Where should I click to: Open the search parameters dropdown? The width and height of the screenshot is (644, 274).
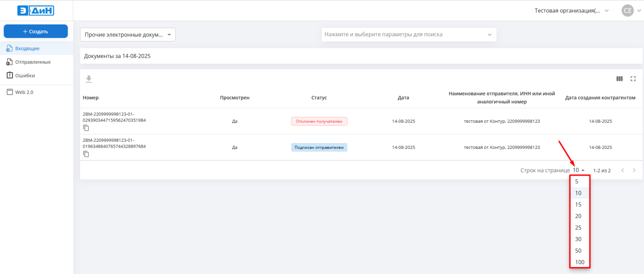coord(409,35)
